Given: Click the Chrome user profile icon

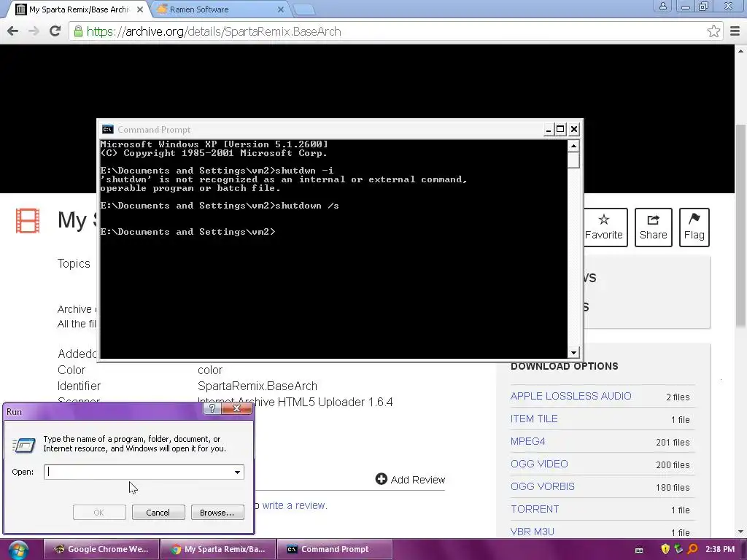Looking at the screenshot, I should (x=662, y=6).
